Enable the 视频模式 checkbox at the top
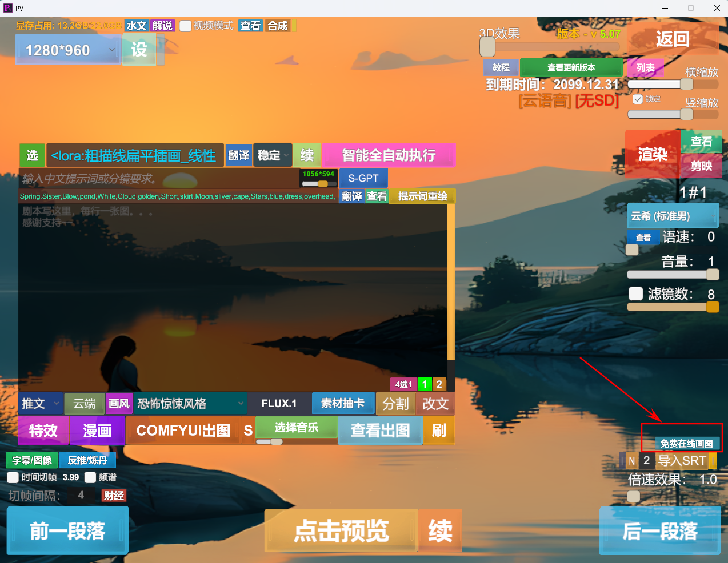This screenshot has width=728, height=563. click(186, 25)
